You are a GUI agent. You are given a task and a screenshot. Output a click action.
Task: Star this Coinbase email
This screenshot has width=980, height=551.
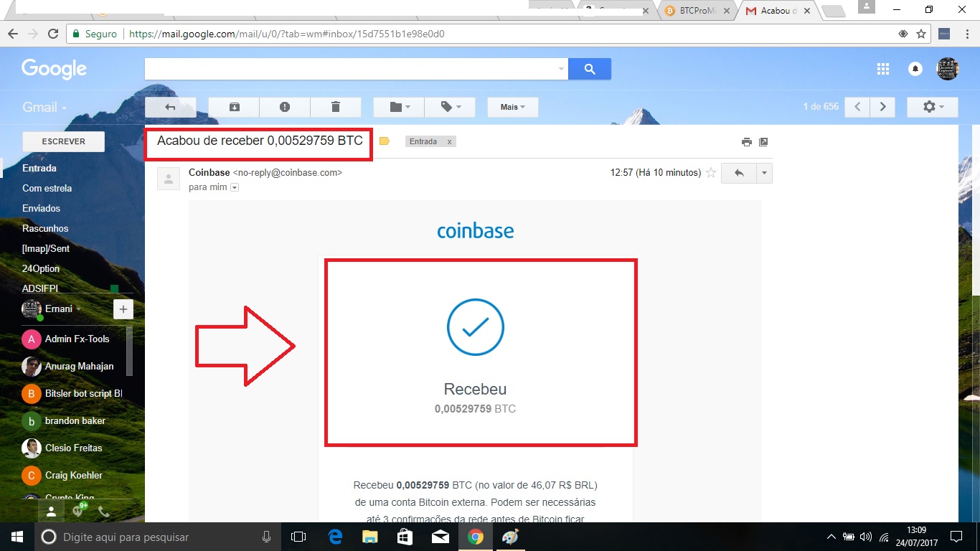pyautogui.click(x=711, y=172)
